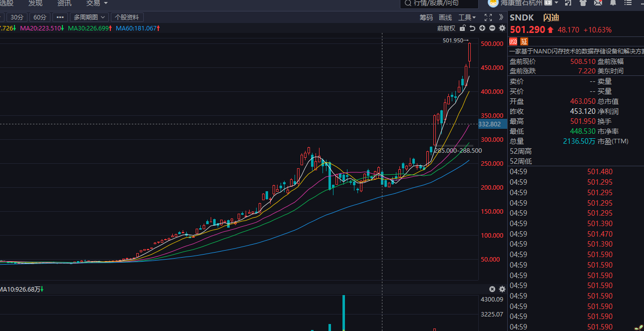Click the fullscreen expand chart icon
Viewport: 644px width, 331px height.
point(488,17)
